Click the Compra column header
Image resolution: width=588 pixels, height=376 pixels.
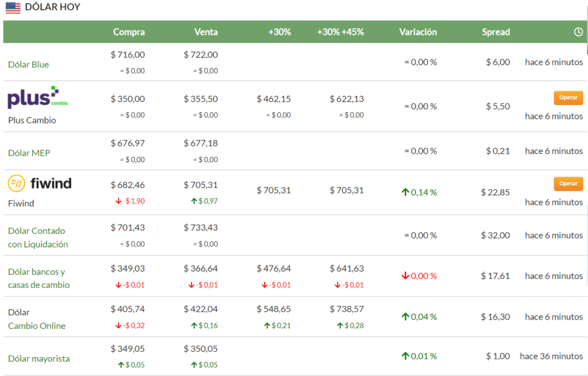coord(129,32)
